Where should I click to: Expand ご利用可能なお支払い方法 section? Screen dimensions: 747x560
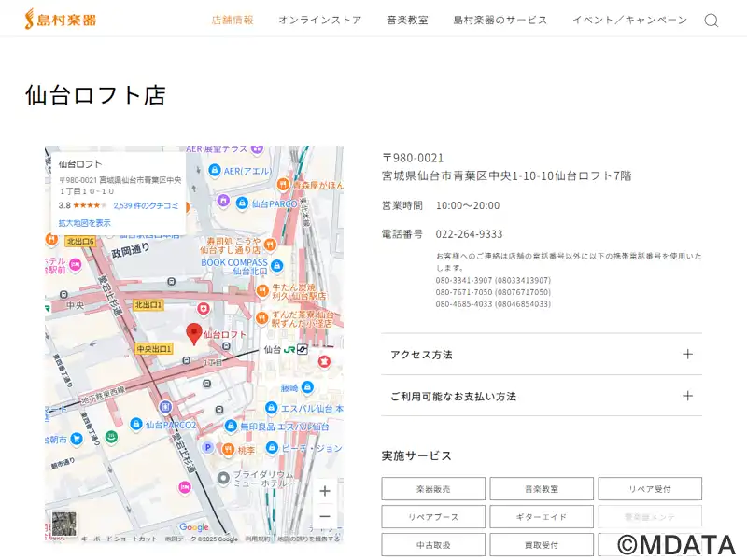click(542, 396)
